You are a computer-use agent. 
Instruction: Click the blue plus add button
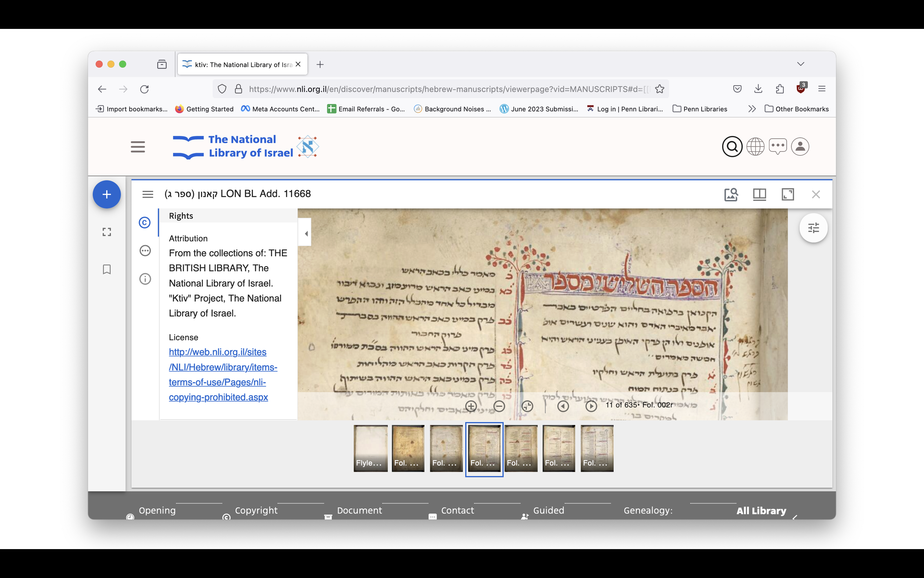[107, 194]
